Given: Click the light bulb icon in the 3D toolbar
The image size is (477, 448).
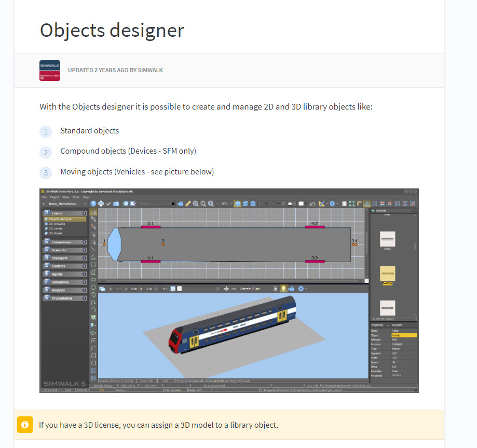Looking at the screenshot, I should [283, 289].
